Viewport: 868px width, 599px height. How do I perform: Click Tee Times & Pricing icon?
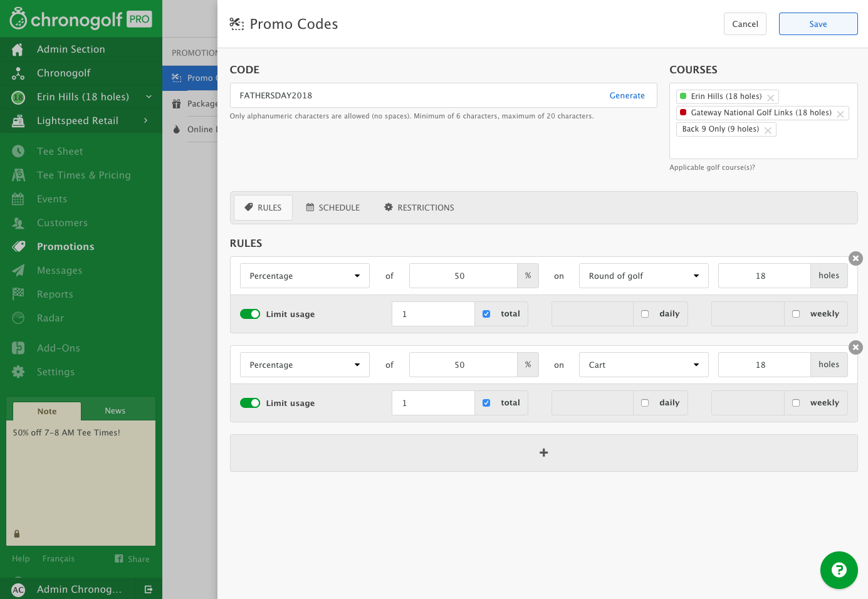click(x=18, y=175)
